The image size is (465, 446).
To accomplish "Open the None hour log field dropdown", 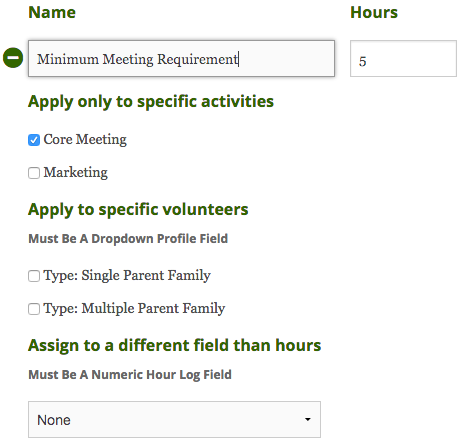I will tap(174, 420).
